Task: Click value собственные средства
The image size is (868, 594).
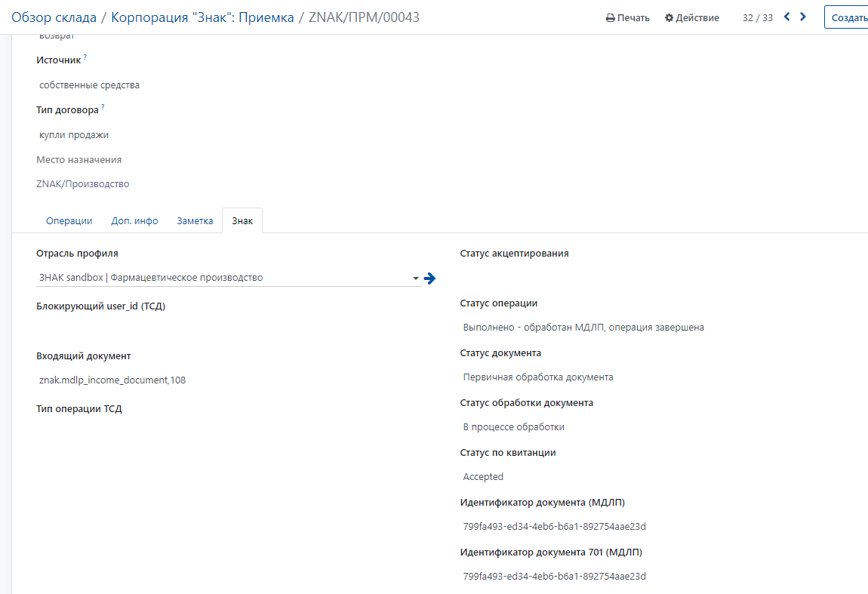Action: coord(89,85)
